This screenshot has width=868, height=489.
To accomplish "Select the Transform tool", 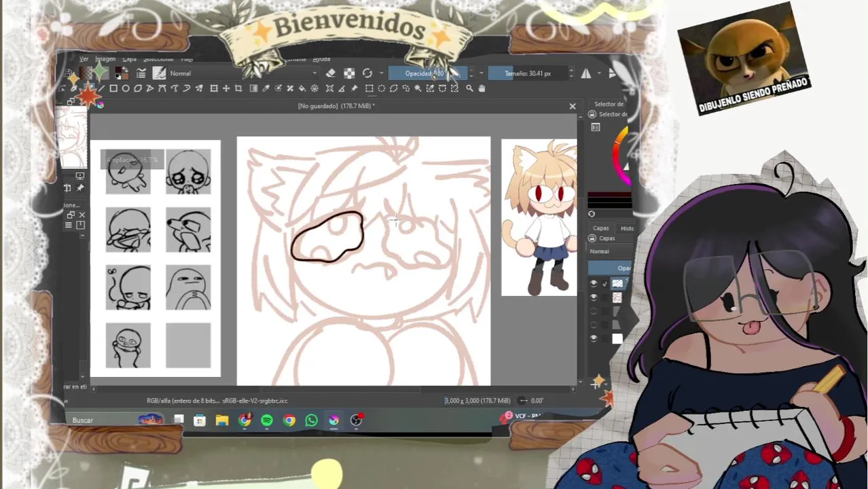I will coord(213,88).
